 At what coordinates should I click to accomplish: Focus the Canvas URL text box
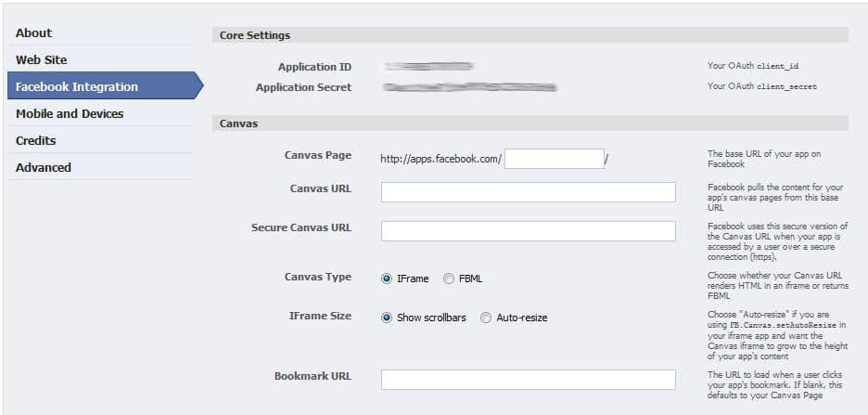(x=528, y=192)
